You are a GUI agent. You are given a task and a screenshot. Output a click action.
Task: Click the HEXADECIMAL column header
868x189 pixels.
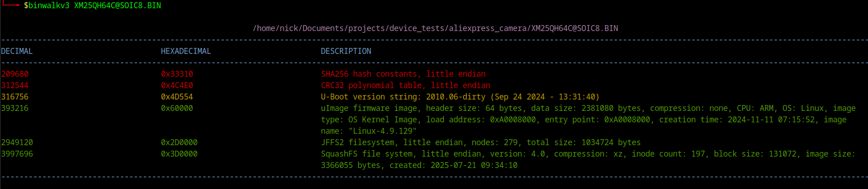click(186, 51)
